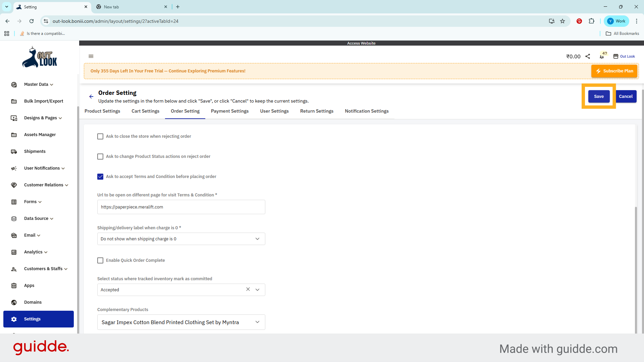Switch to Cart Settings tab

coord(145,111)
